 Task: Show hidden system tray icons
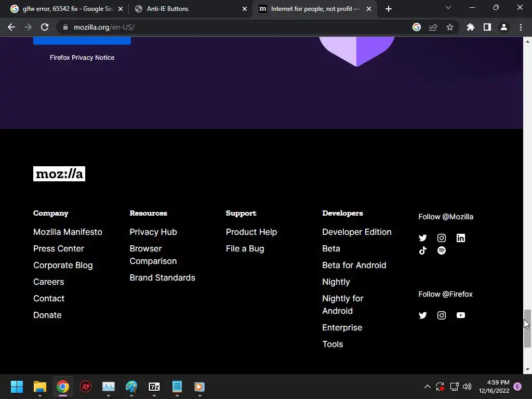[x=428, y=387]
